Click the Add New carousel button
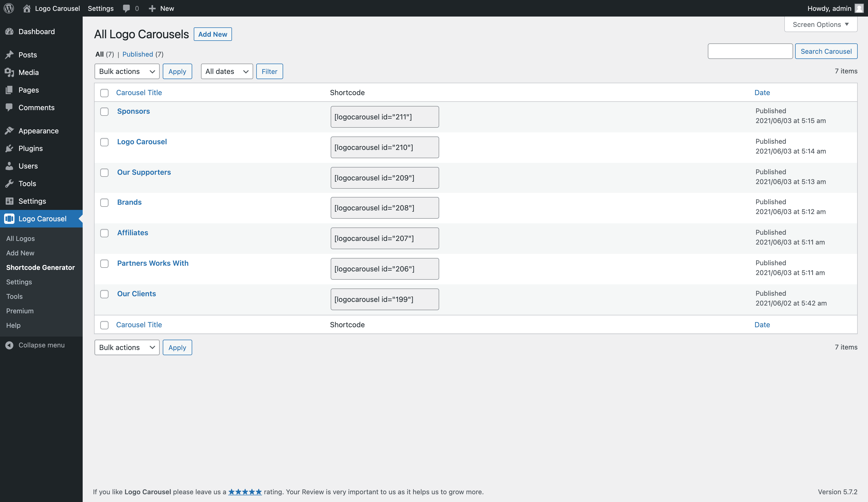This screenshot has height=502, width=868. click(213, 34)
